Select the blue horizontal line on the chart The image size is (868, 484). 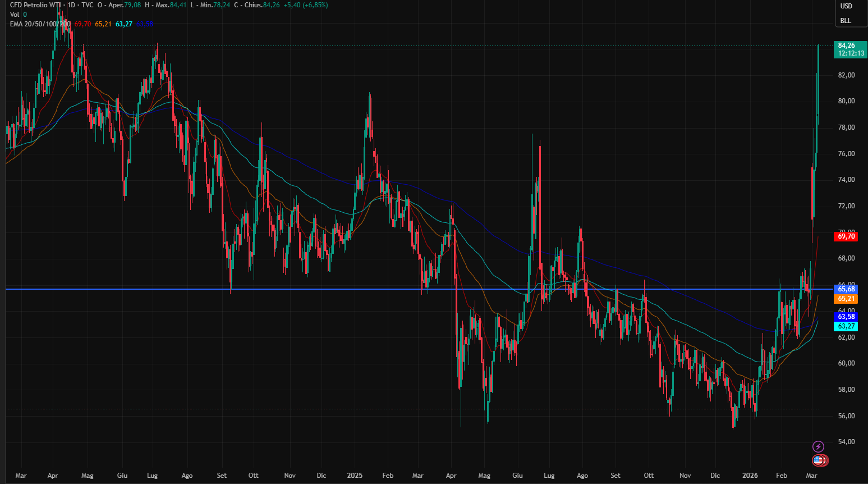pos(420,289)
